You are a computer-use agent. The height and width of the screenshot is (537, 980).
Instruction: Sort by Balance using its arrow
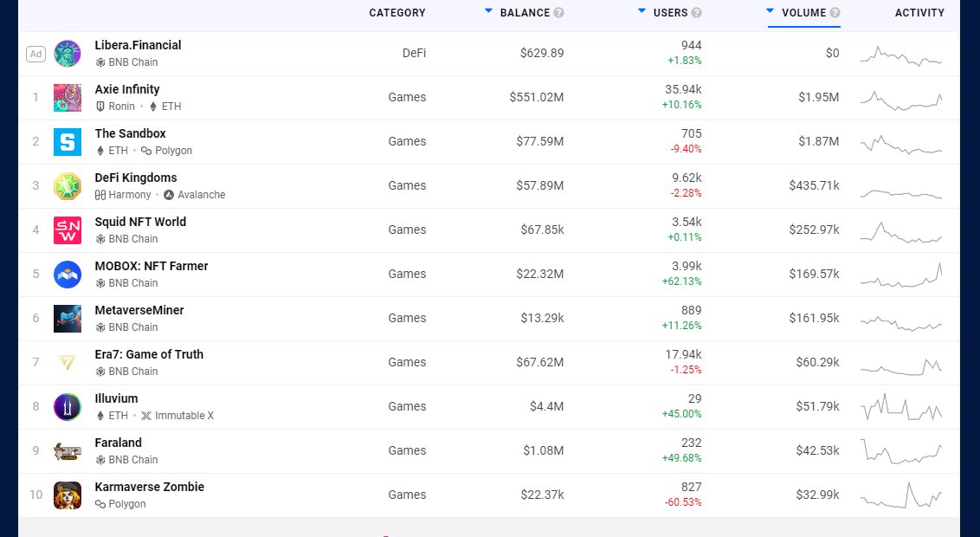[x=489, y=10]
